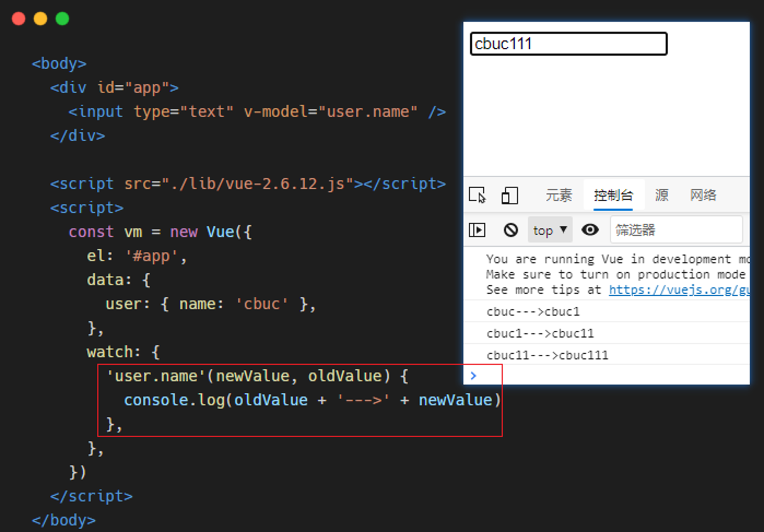Click the red close window button
764x532 pixels.
tap(18, 18)
